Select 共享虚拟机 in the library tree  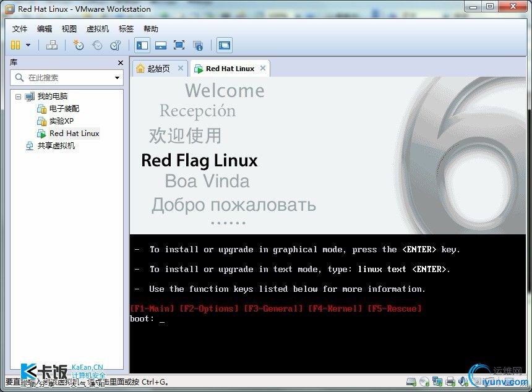pos(56,146)
